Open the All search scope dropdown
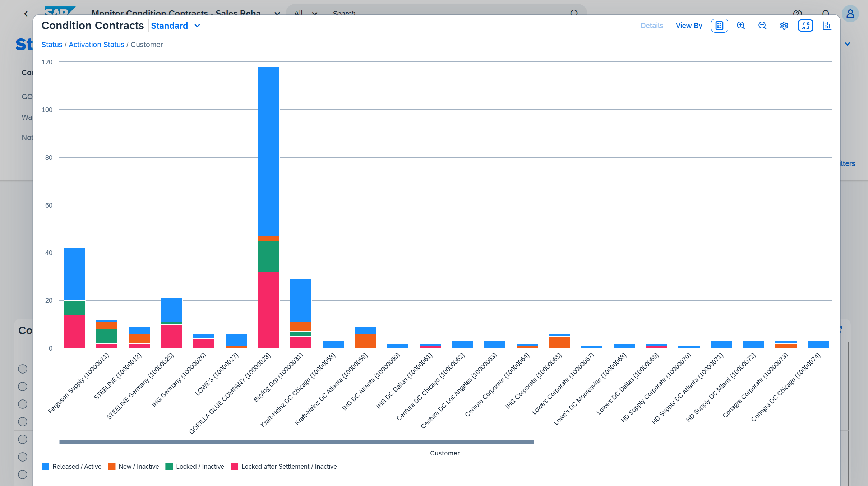This screenshot has width=868, height=486. tap(306, 13)
